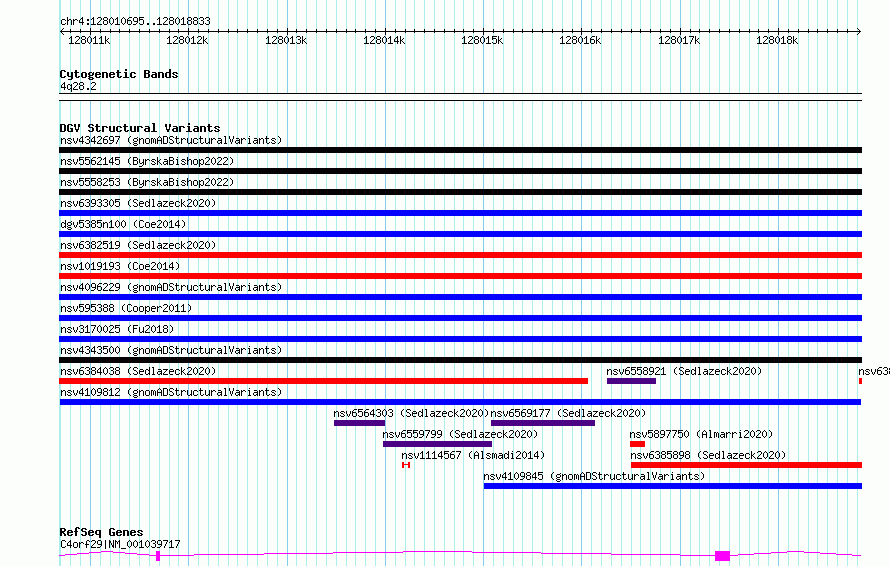Image resolution: width=890 pixels, height=566 pixels.
Task: Click the blue nsv6393305 variant bar
Action: 460,213
